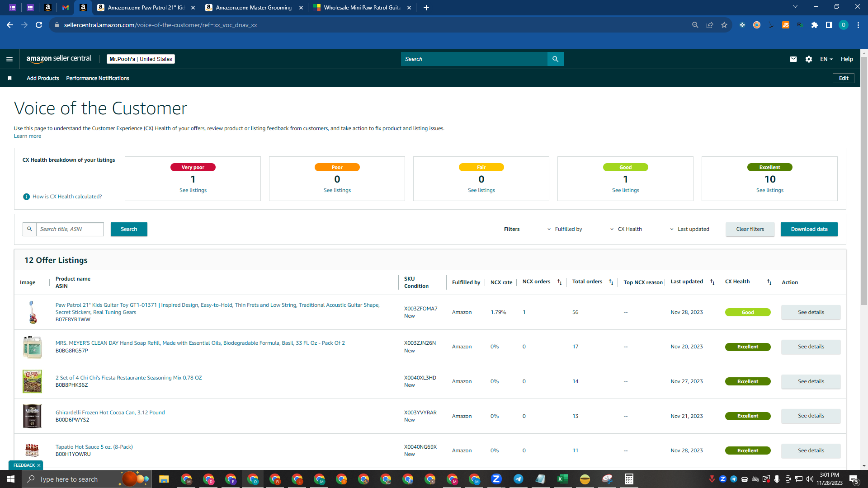
Task: View site information via the lock icon
Action: [x=57, y=25]
